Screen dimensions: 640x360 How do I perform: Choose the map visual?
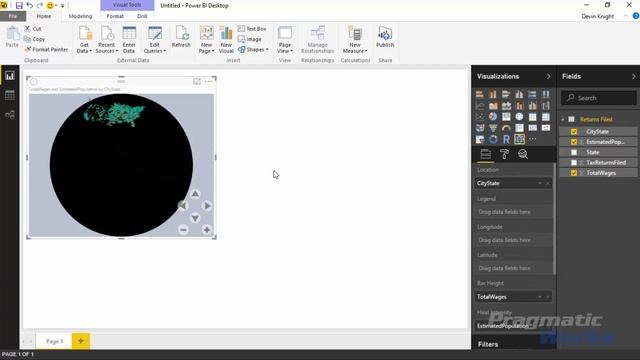[x=519, y=117]
